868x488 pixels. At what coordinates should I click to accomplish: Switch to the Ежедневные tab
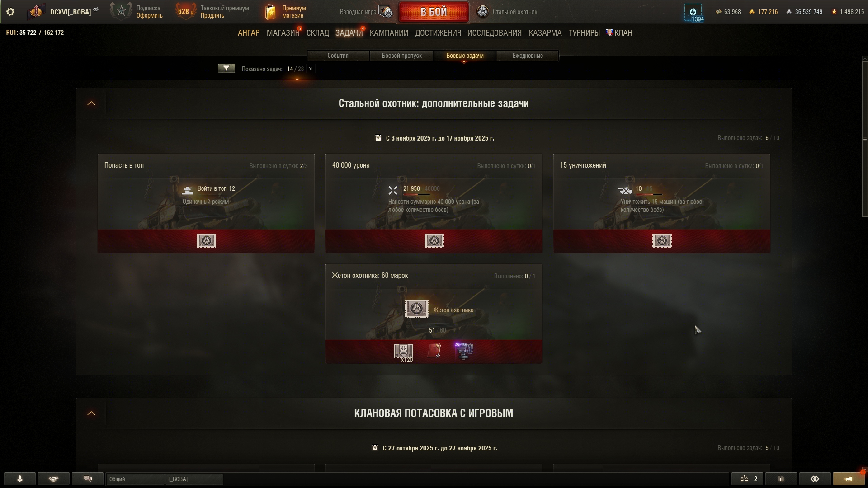tap(528, 56)
